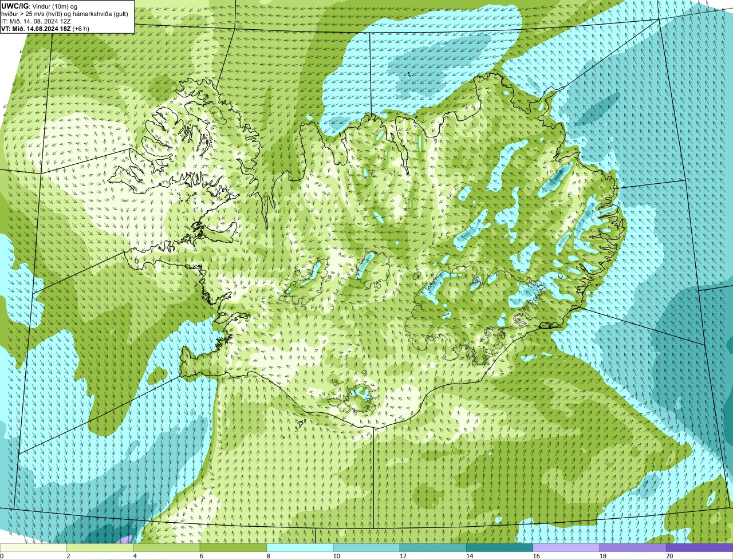Pick the dark purple swatch above 20 m/s
The image size is (733, 560).
700,547
